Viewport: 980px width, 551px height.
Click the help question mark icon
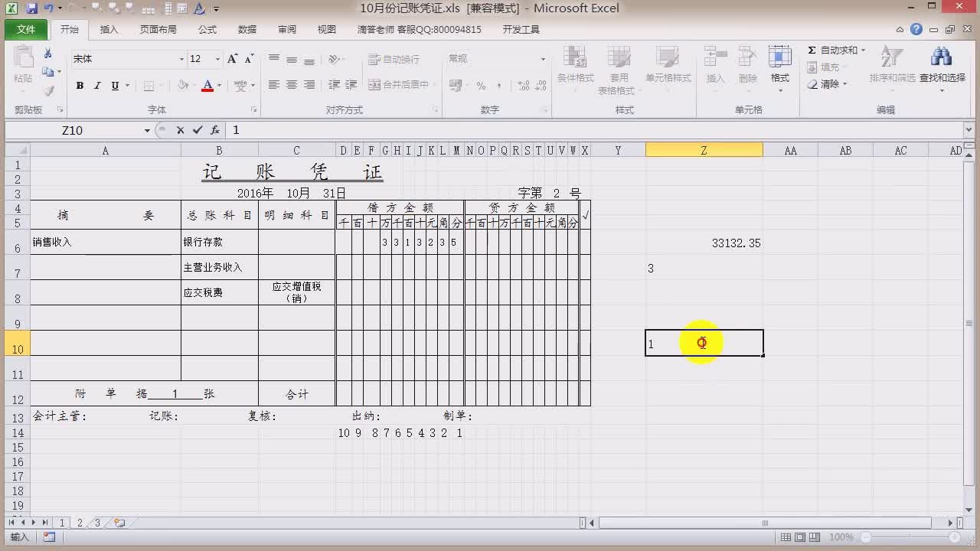pos(916,30)
